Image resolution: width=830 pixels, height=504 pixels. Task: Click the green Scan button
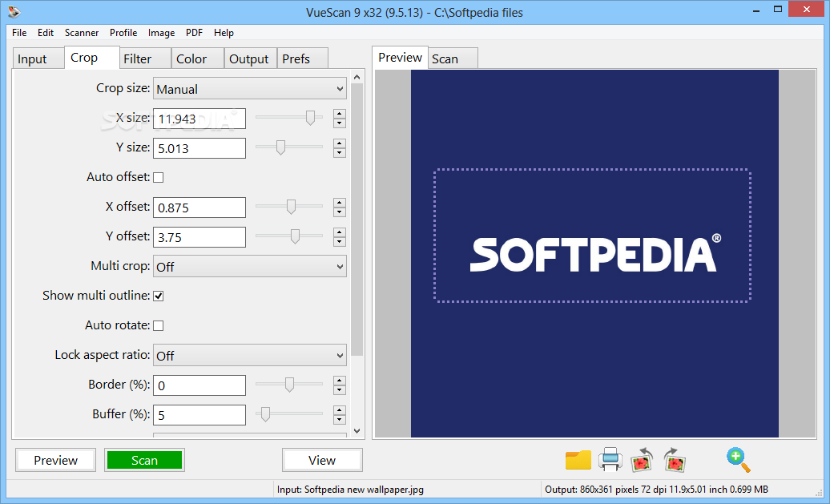[x=144, y=460]
